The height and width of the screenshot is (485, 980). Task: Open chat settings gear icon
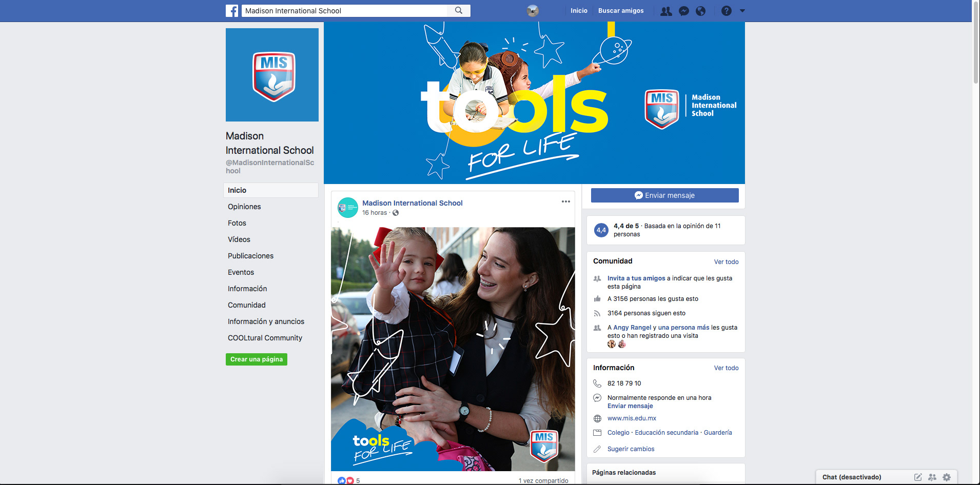coord(947,477)
